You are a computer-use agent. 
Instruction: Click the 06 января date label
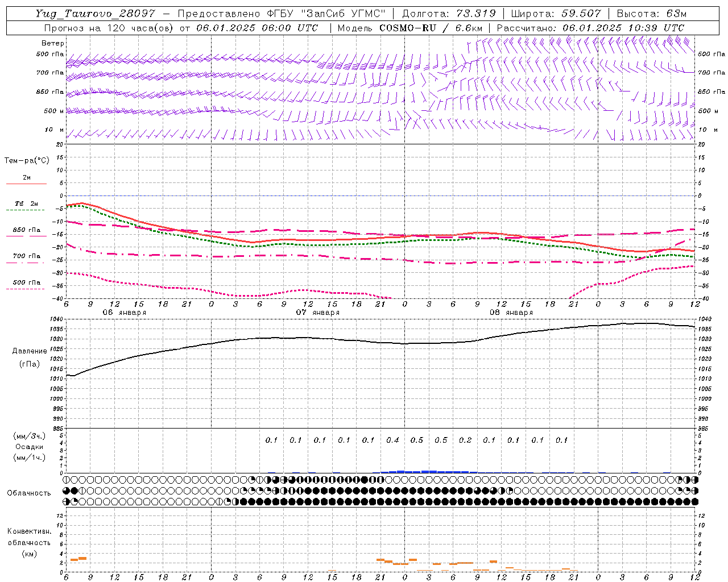coord(124,313)
